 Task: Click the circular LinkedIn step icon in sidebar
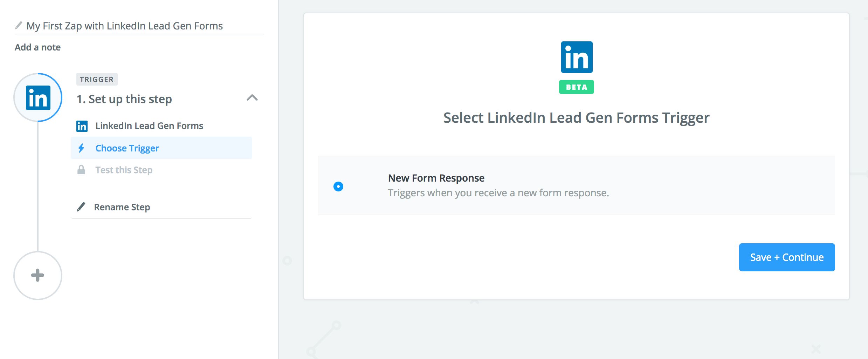pyautogui.click(x=39, y=97)
